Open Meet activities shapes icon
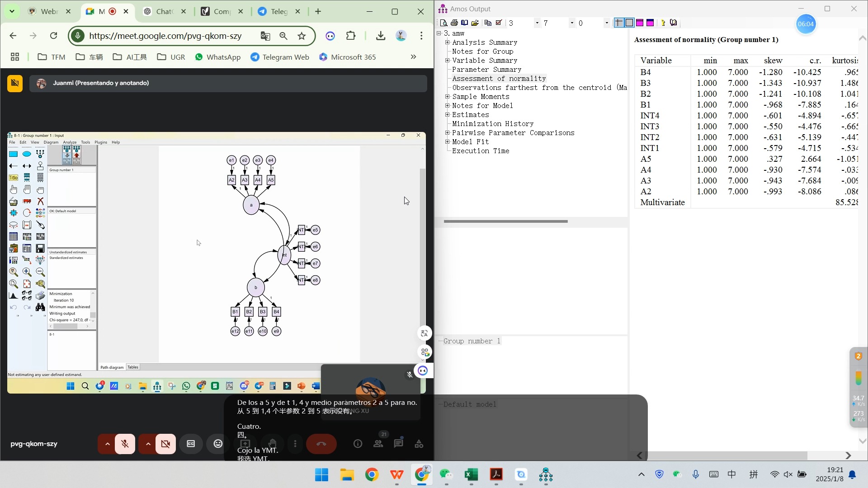The width and height of the screenshot is (868, 488). [x=419, y=444]
